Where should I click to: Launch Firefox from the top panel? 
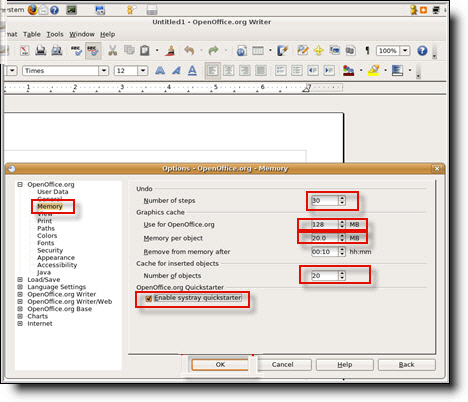click(x=32, y=10)
